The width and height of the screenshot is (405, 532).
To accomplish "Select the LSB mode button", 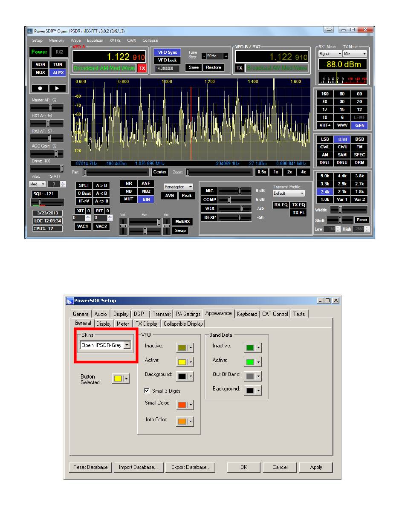I will pos(325,139).
